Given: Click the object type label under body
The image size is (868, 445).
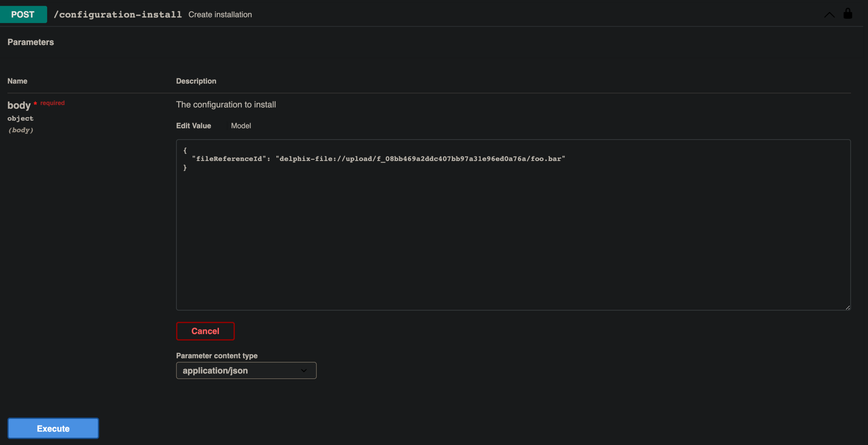Looking at the screenshot, I should (20, 118).
